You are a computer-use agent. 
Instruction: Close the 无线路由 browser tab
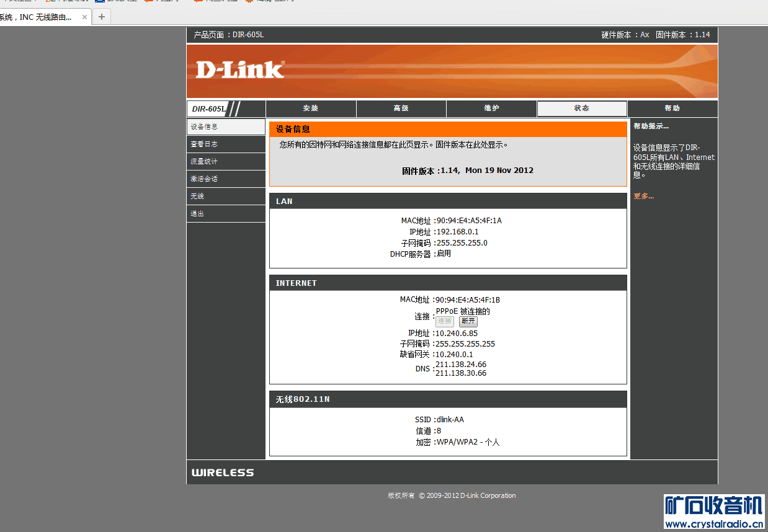coord(84,17)
